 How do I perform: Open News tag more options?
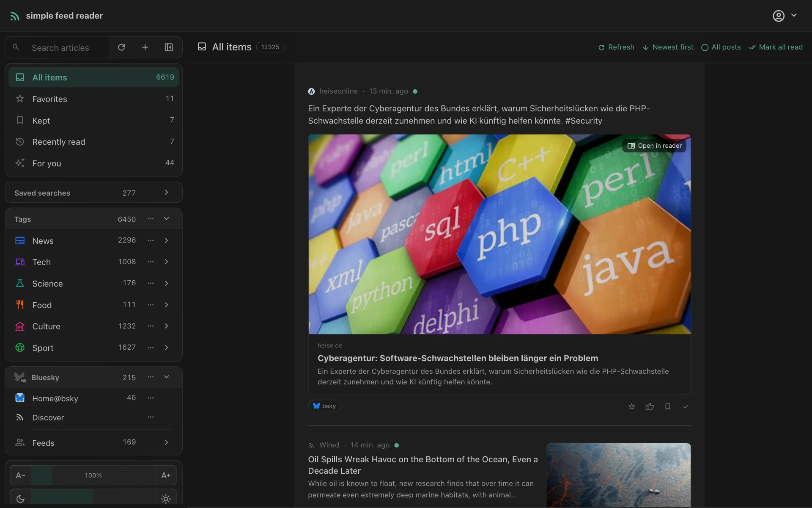click(x=151, y=240)
